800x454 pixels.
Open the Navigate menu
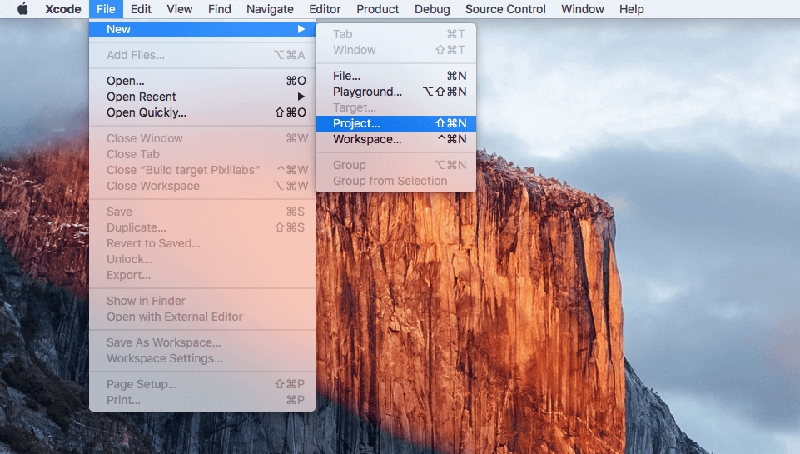pyautogui.click(x=270, y=9)
